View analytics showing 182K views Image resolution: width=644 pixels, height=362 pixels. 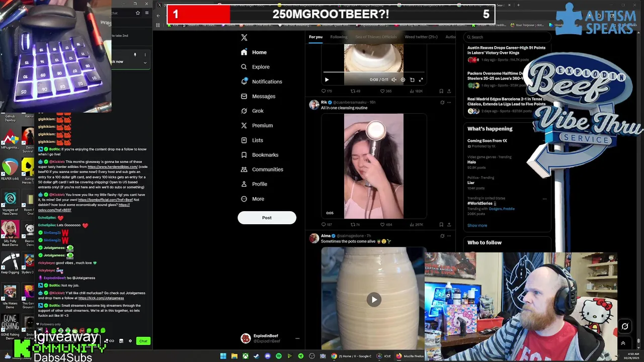coord(416,91)
